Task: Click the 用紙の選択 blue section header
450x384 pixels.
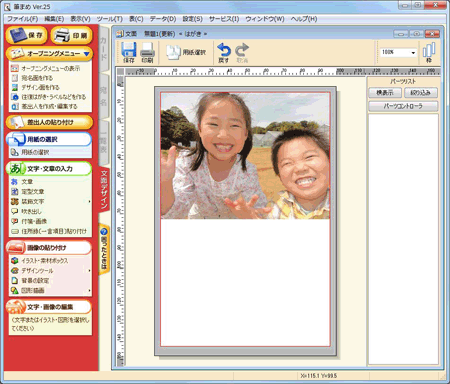Action: pyautogui.click(x=49, y=139)
